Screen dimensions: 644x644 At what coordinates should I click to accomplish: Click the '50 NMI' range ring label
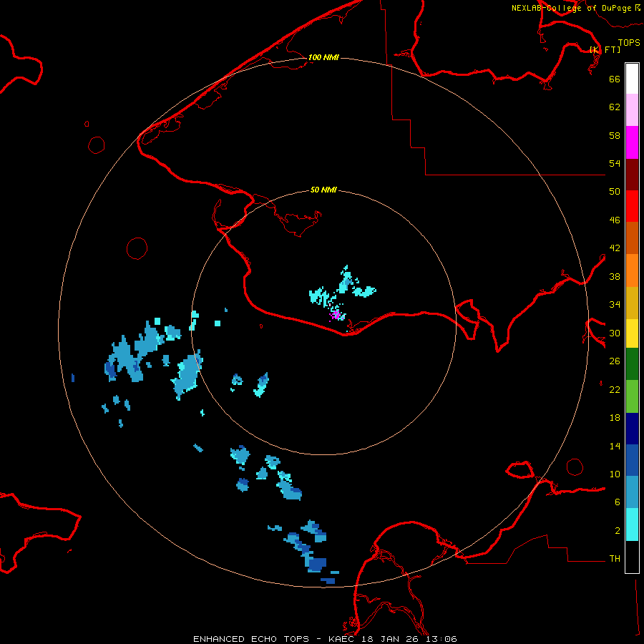pos(323,190)
